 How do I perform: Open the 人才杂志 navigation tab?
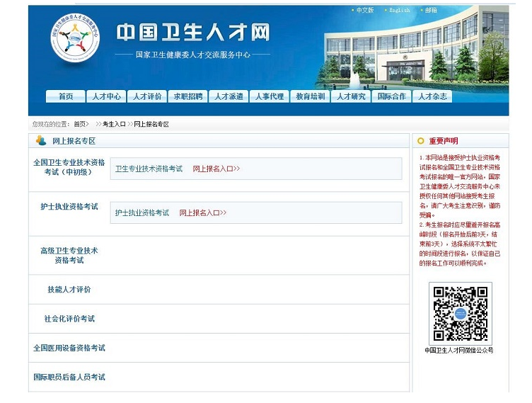click(432, 96)
